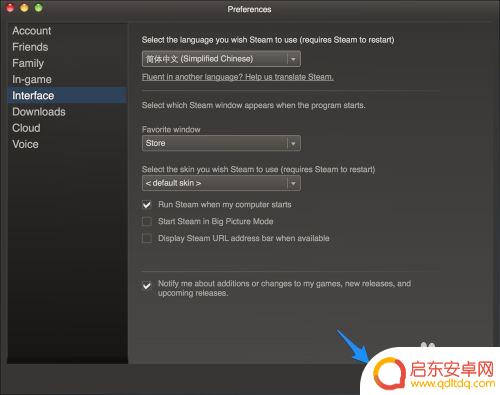Open the Simplified Chinese language dropdown
The height and width of the screenshot is (395, 500).
pos(221,59)
